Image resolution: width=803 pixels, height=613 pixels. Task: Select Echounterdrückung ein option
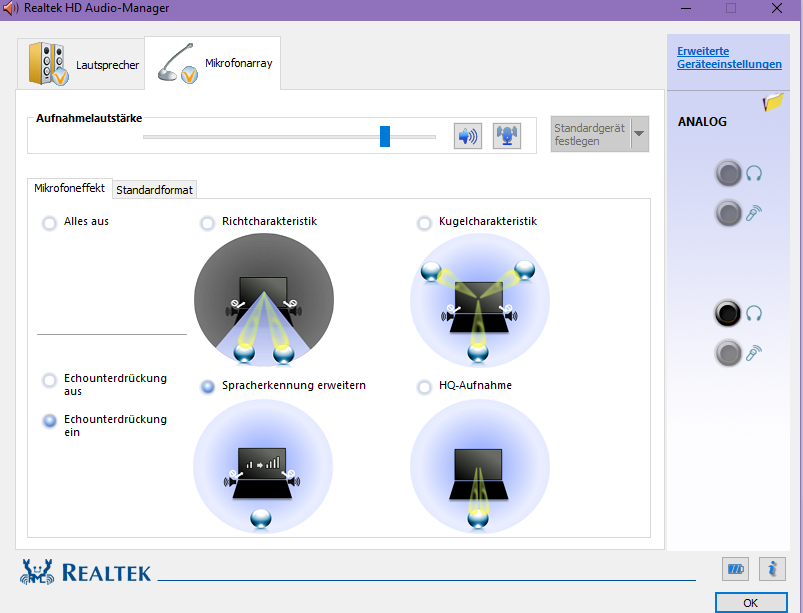coord(50,421)
